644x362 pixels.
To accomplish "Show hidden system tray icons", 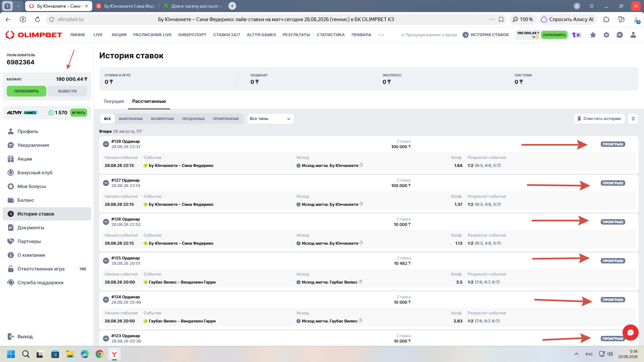I will tap(576, 354).
